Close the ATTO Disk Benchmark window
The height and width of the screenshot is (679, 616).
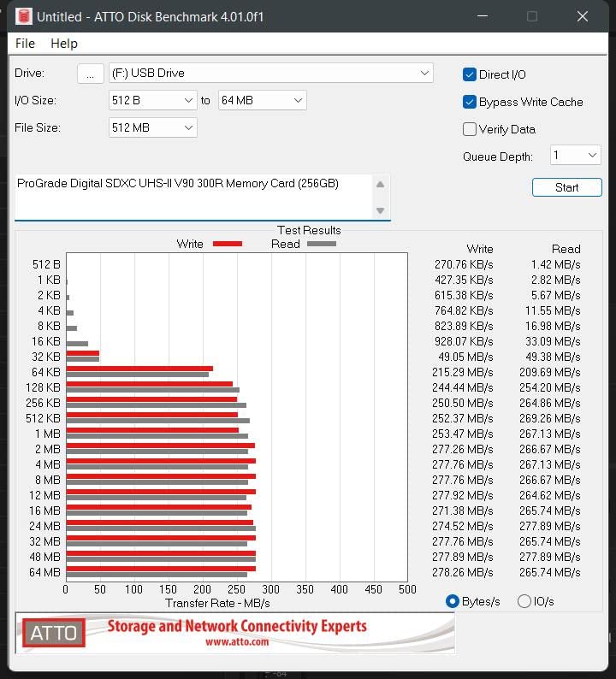click(x=583, y=16)
